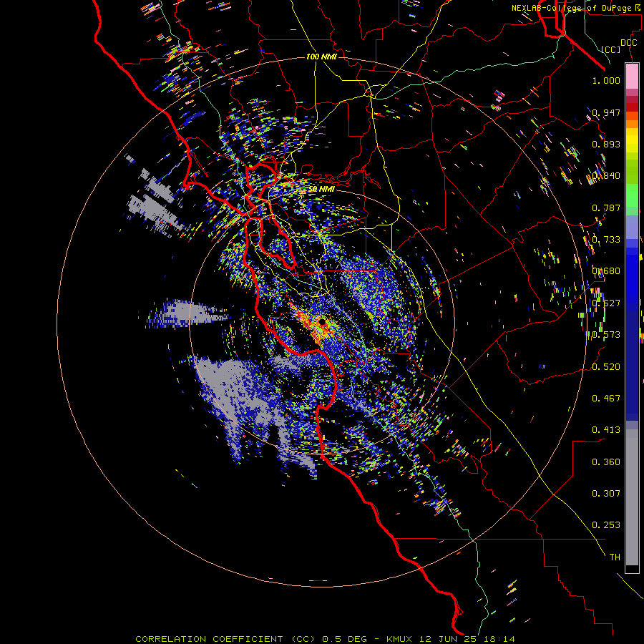Click the yellow segment of the color bar
The image size is (644, 644).
[x=632, y=140]
